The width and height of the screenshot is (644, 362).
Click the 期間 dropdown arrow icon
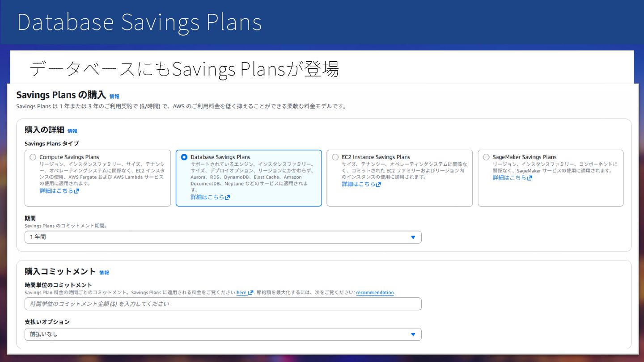[413, 237]
